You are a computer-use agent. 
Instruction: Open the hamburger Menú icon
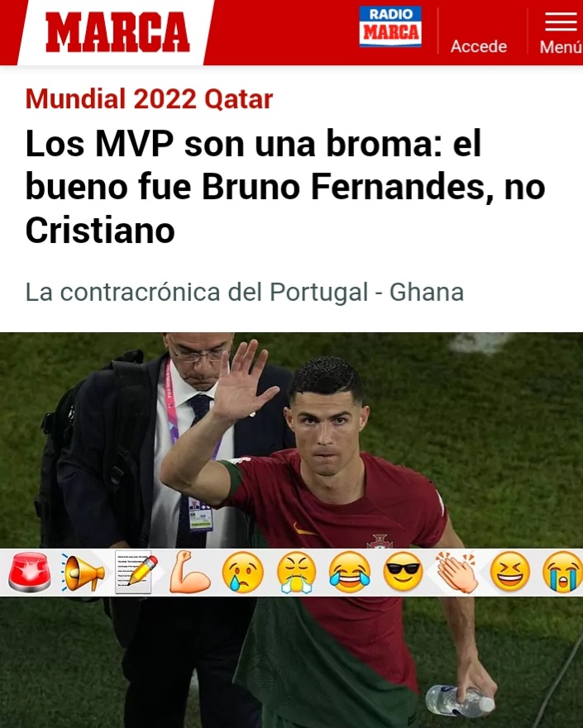(561, 21)
